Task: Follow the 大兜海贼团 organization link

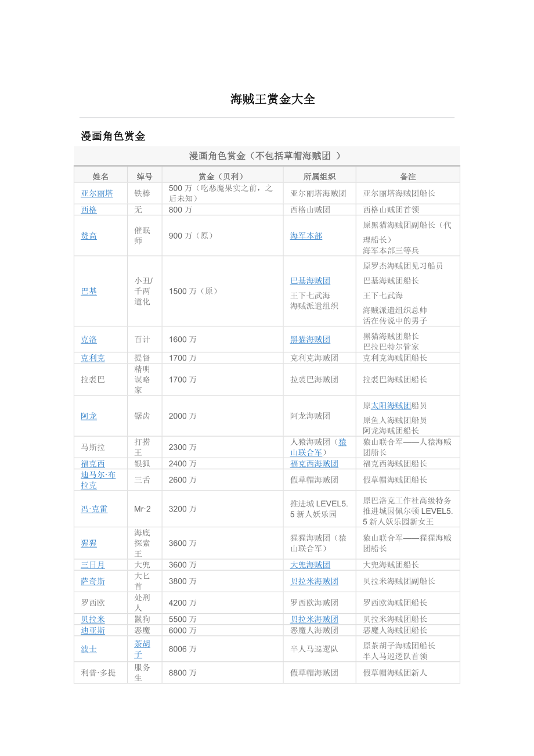Action: (310, 565)
